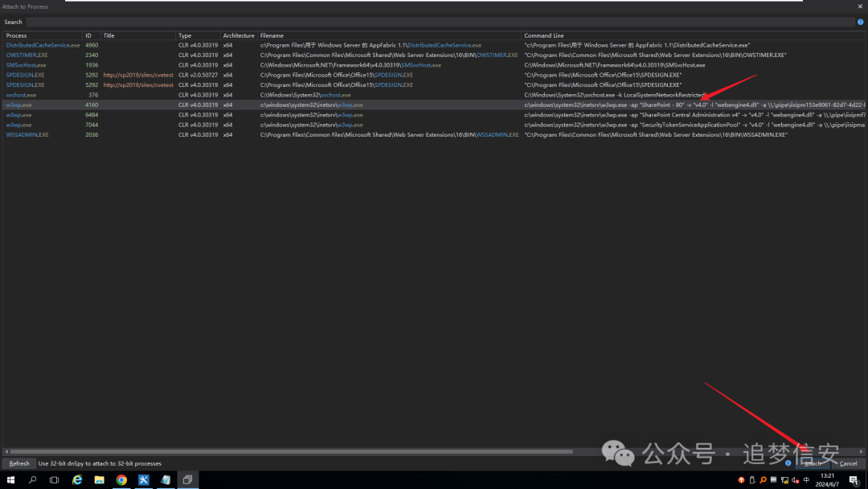
Task: Click the blue help icon beside the Search field
Action: 860,23
